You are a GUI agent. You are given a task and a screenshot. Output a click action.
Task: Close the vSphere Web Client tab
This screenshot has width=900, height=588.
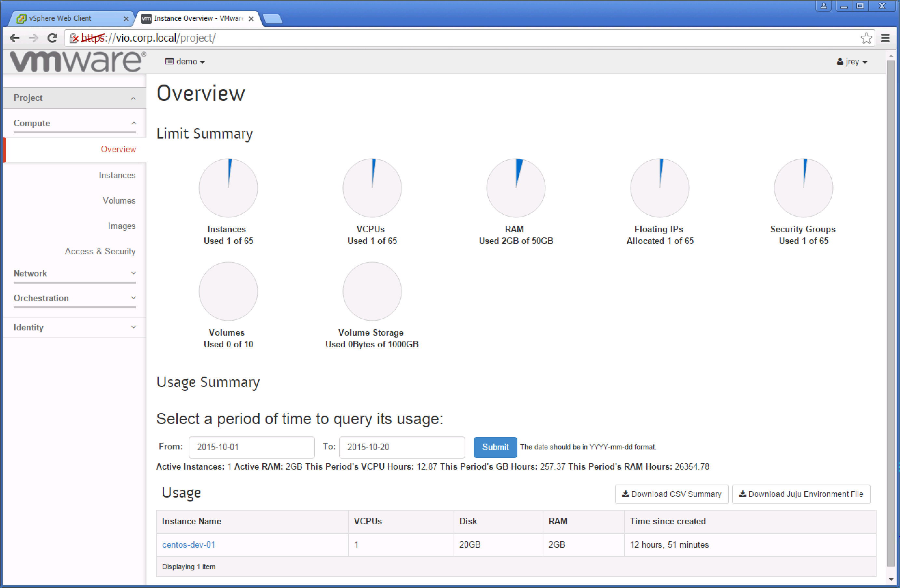point(126,19)
